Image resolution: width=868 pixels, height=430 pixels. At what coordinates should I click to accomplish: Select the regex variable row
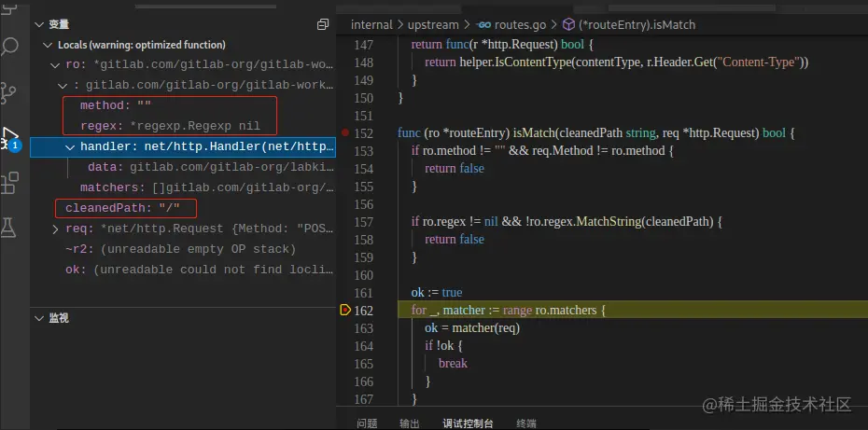pyautogui.click(x=183, y=126)
